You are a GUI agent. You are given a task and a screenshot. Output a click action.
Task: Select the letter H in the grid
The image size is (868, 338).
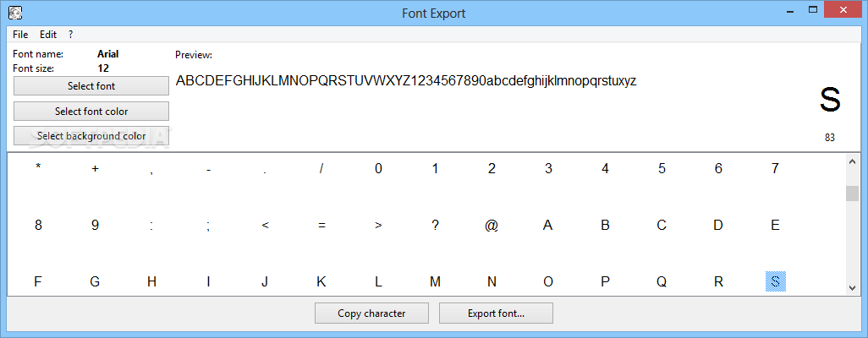[151, 281]
